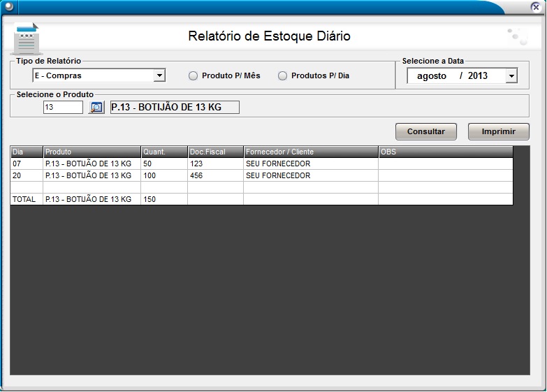This screenshot has width=547, height=392.
Task: Click the Dia column header
Action: point(27,152)
